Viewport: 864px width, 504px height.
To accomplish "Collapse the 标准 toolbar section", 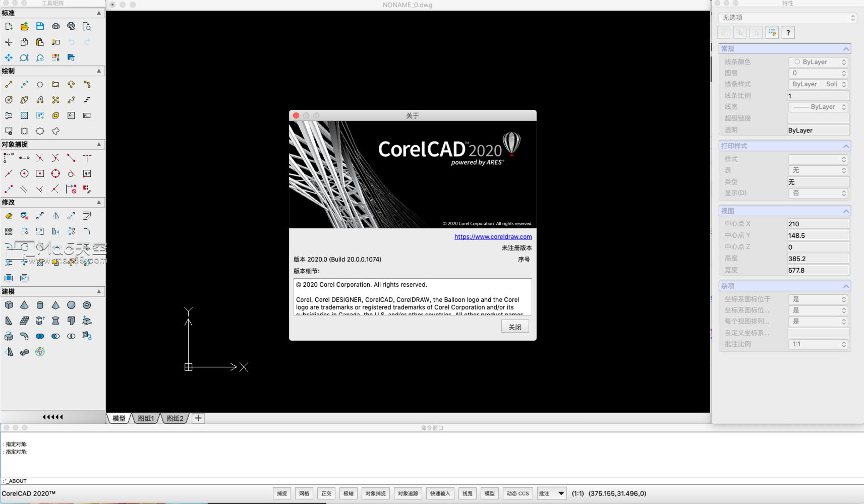I will click(x=99, y=13).
